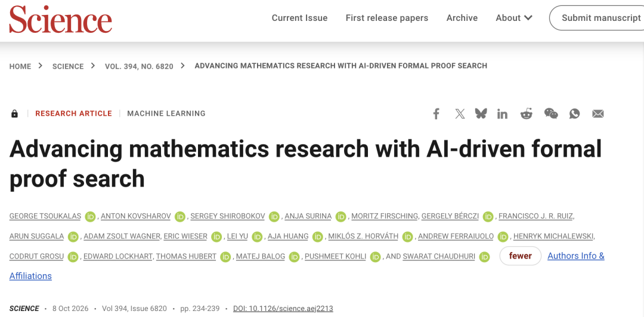Open Gergely Bérczi's ORCID icon
Screen dimensions: 644x317
[488, 216]
